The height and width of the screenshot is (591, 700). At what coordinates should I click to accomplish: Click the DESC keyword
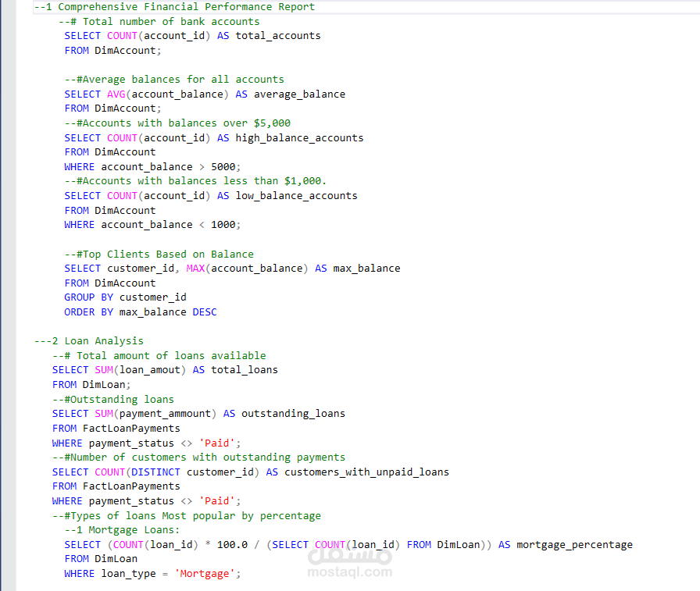pyautogui.click(x=205, y=312)
